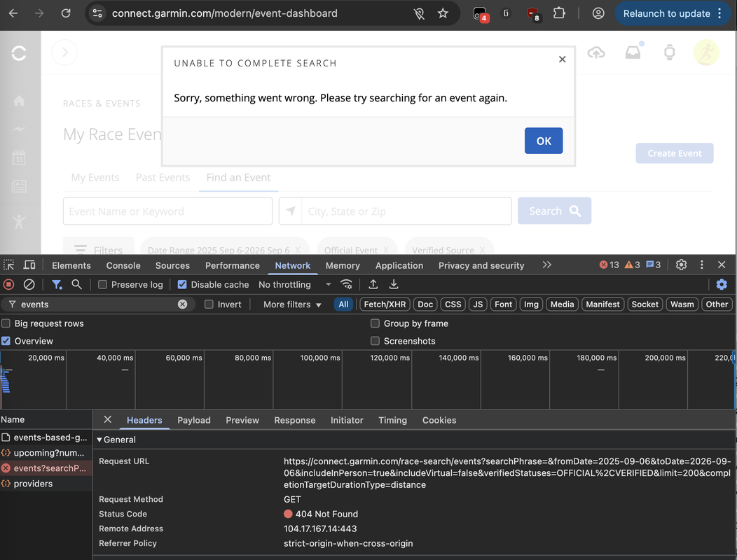Screen dimensions: 737x560
Task: Open the Calendar icon in Garmin sidebar
Action: pos(19,157)
